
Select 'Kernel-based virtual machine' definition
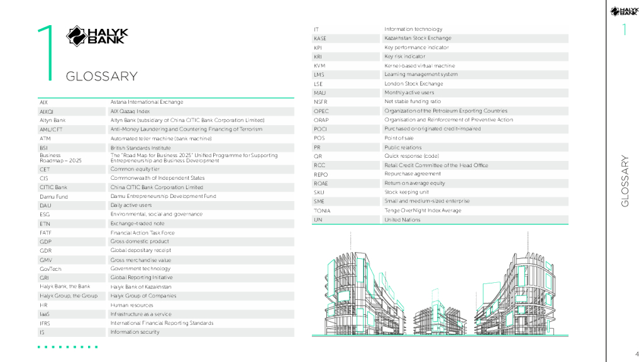pyautogui.click(x=419, y=65)
